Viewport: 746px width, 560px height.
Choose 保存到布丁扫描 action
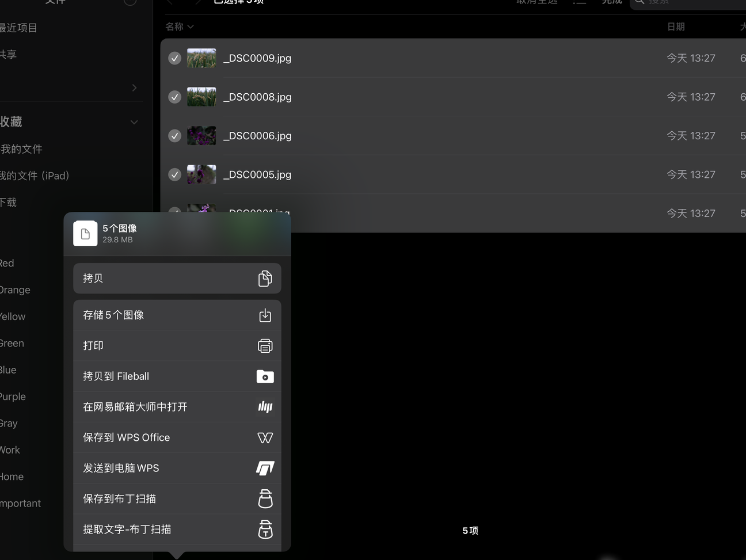point(177,498)
